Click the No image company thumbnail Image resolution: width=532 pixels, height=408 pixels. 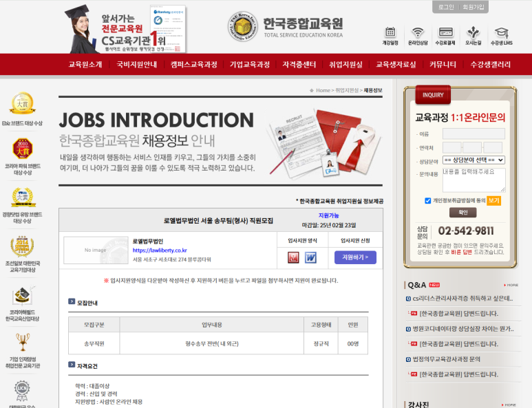pyautogui.click(x=96, y=250)
